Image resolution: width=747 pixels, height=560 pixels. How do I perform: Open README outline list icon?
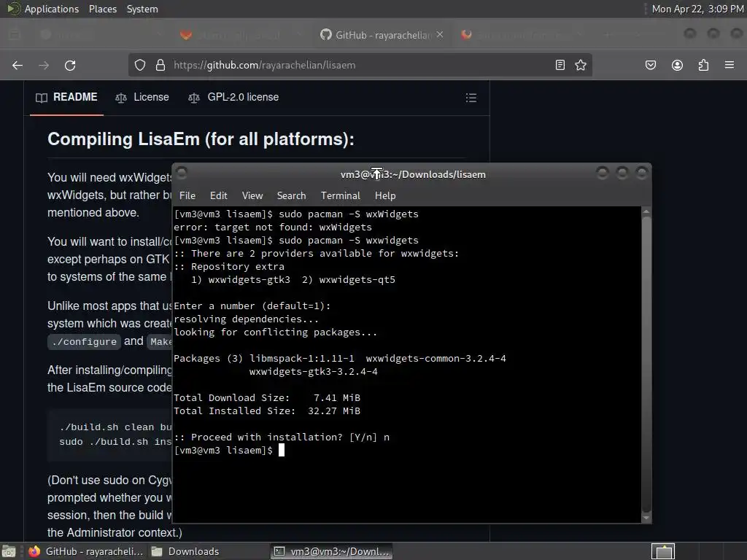471,98
